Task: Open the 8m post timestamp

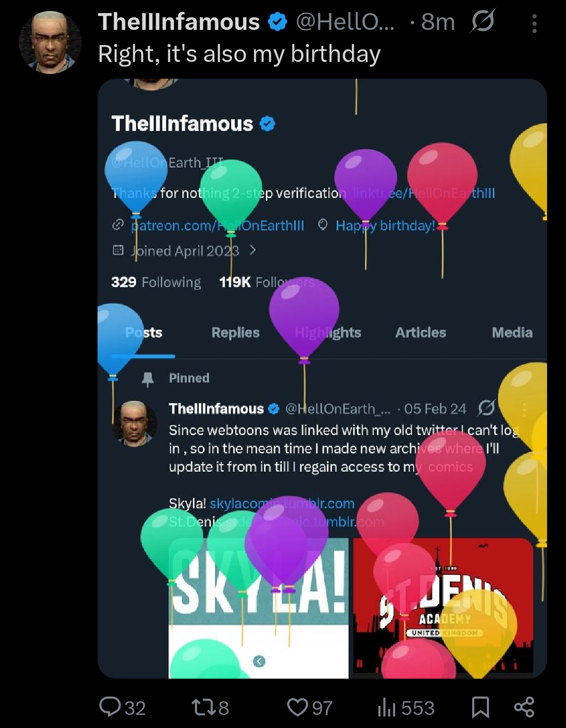Action: [438, 22]
